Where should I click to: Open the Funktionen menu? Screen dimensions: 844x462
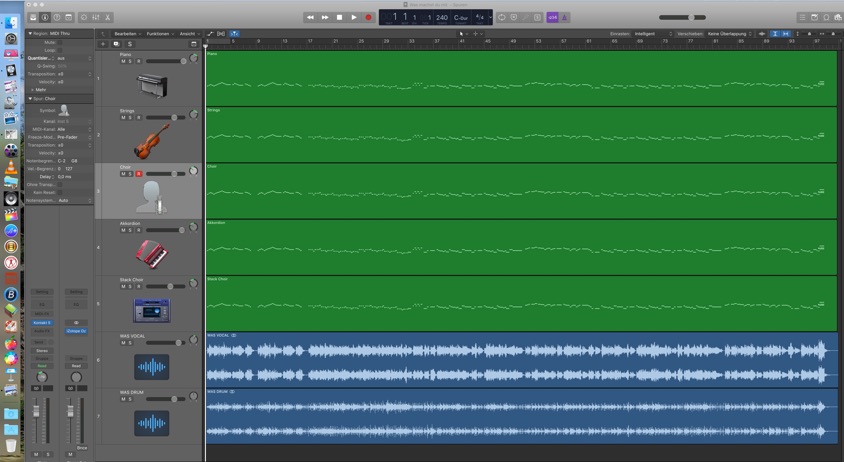160,33
